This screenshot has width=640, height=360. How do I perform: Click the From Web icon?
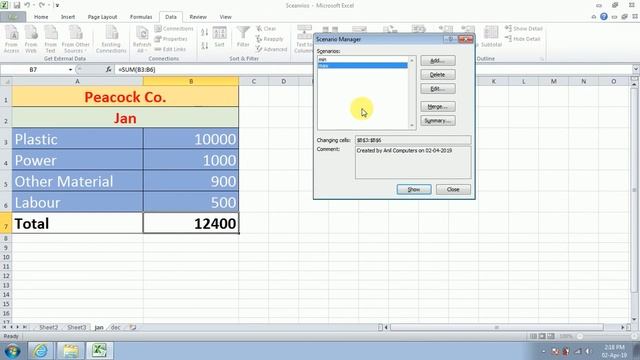[x=31, y=39]
